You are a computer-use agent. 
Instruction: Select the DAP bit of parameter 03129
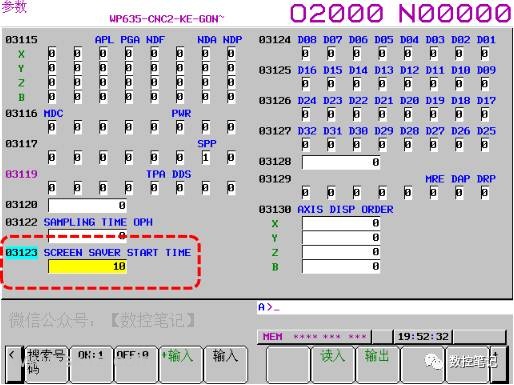click(x=459, y=193)
